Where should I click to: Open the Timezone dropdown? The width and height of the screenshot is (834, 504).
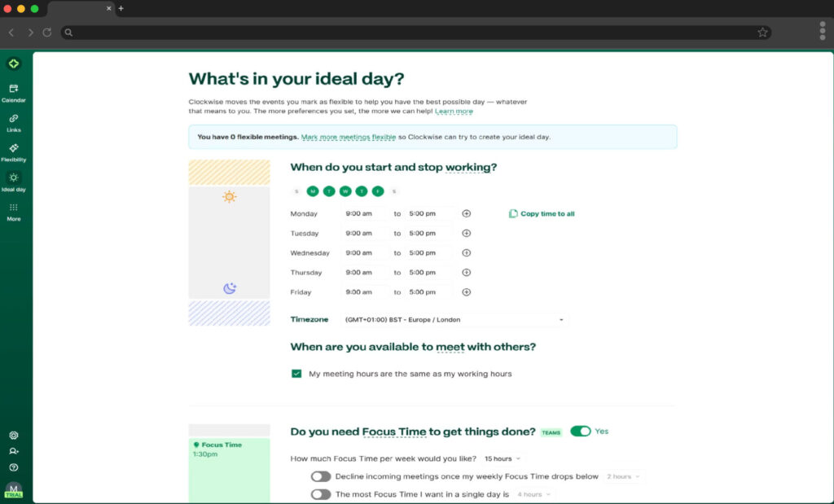coord(454,319)
